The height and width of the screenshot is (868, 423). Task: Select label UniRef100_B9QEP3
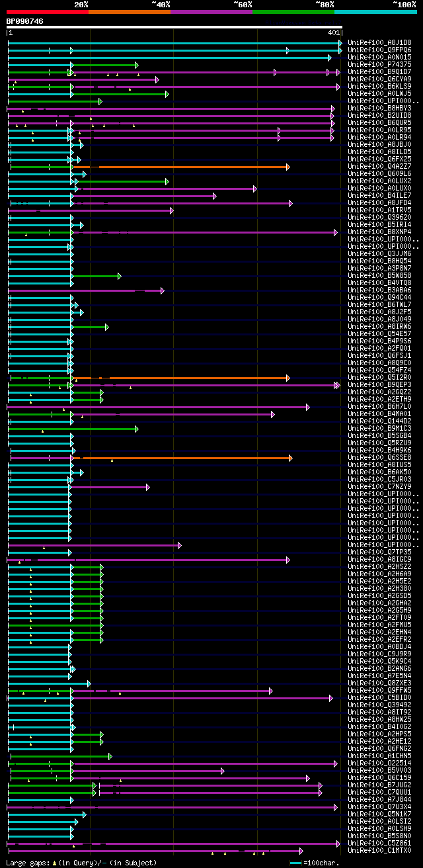click(x=379, y=384)
